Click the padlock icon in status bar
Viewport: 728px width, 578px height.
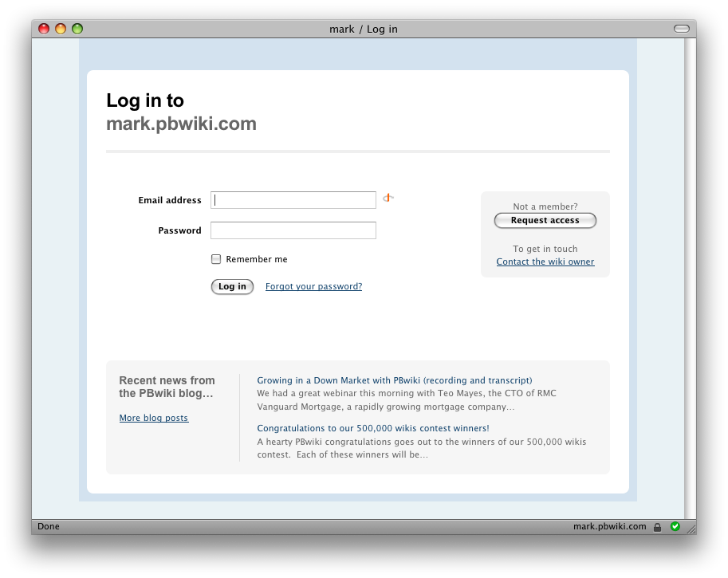pyautogui.click(x=658, y=527)
